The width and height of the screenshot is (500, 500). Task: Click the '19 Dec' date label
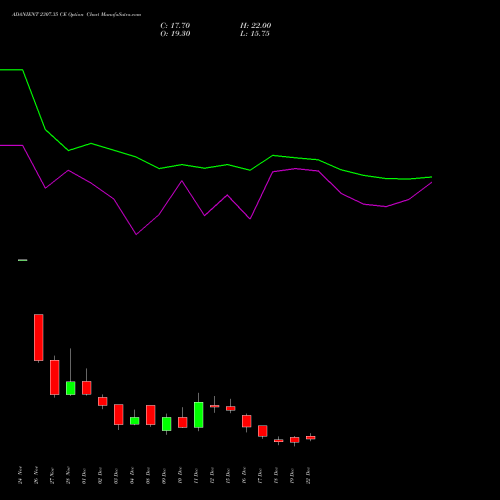[x=292, y=475]
